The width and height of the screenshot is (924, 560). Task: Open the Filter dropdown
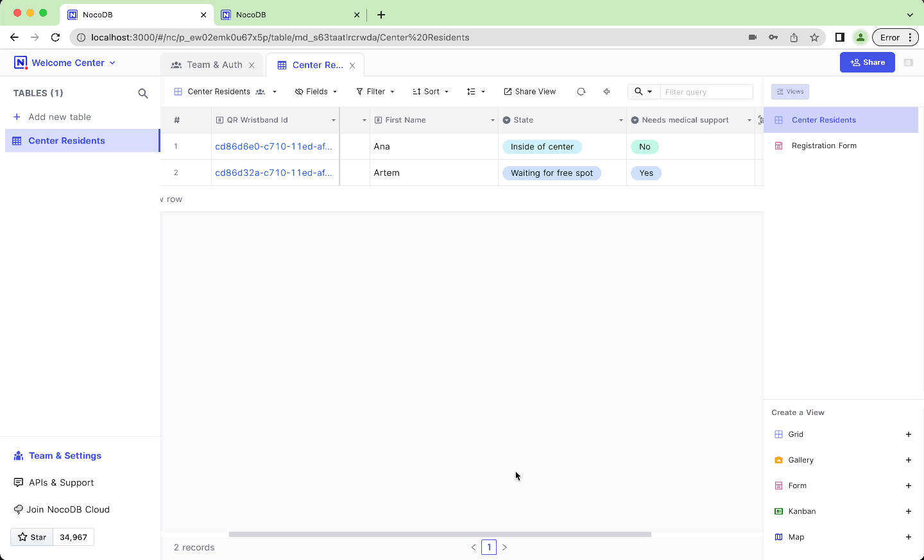click(375, 92)
